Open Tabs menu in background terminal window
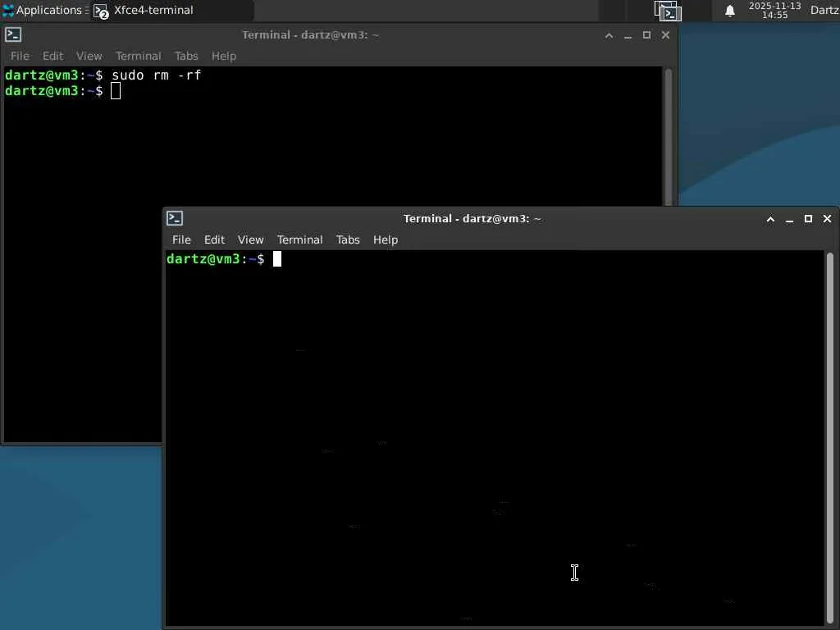Image resolution: width=840 pixels, height=630 pixels. tap(186, 56)
